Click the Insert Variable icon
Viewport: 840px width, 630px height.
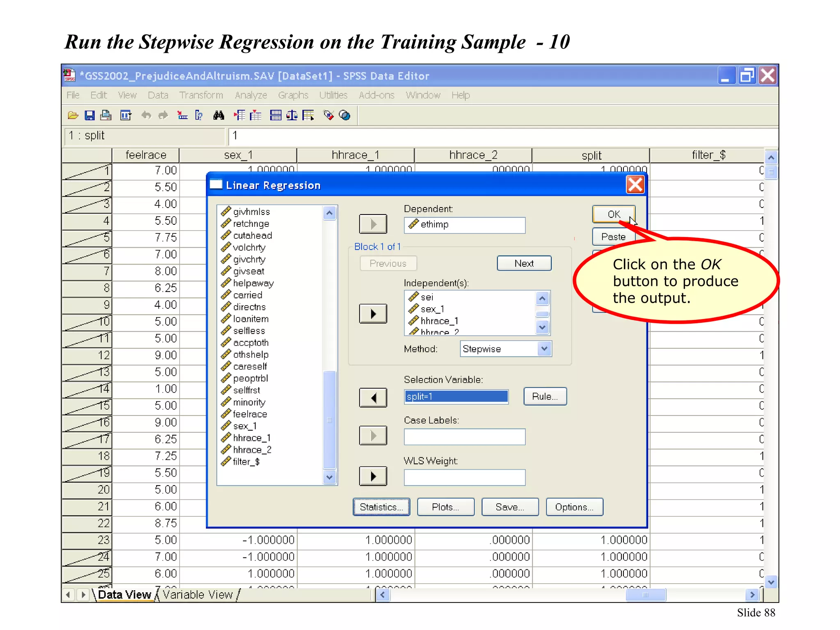[256, 116]
